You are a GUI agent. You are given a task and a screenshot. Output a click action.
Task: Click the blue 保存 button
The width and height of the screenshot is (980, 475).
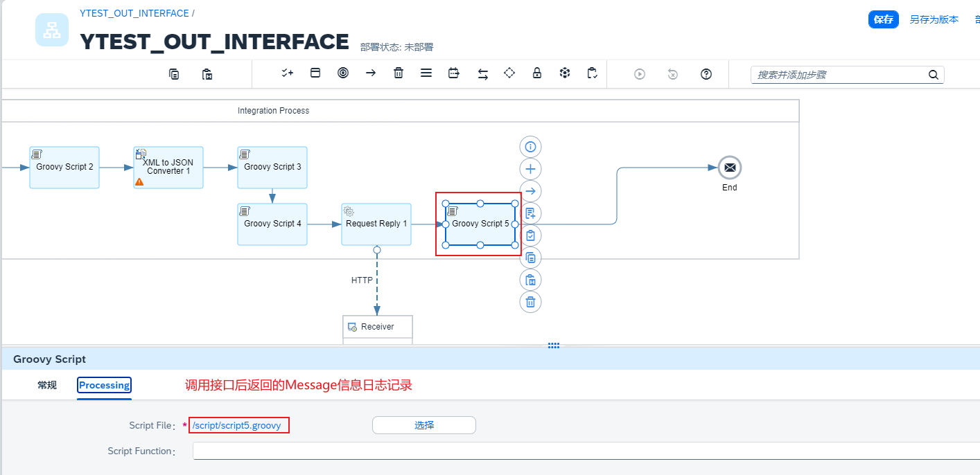883,19
